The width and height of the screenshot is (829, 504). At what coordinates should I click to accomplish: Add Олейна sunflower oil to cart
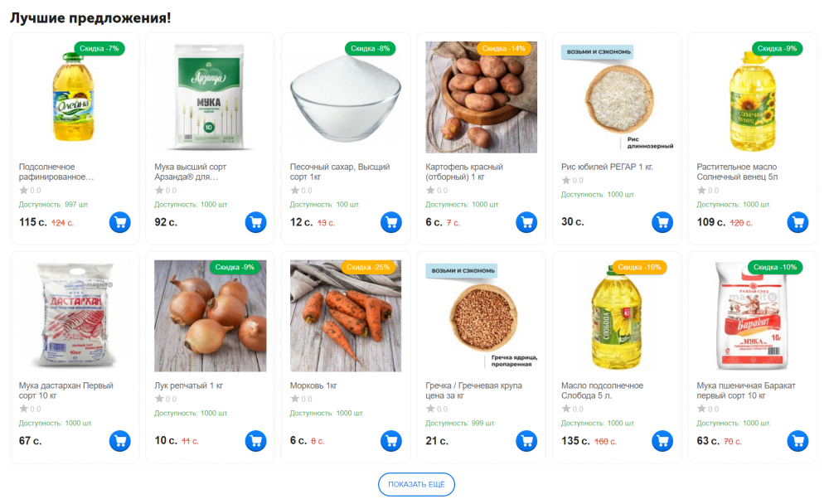[120, 222]
